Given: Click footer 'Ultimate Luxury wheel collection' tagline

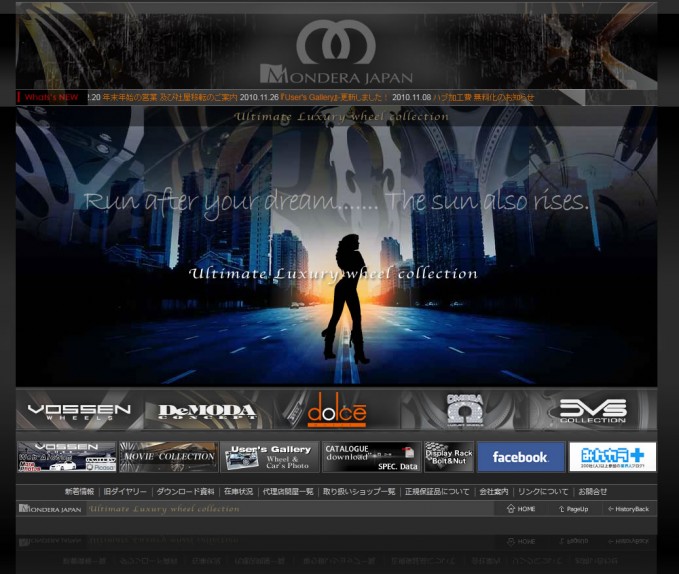Looking at the screenshot, I should coord(164,509).
